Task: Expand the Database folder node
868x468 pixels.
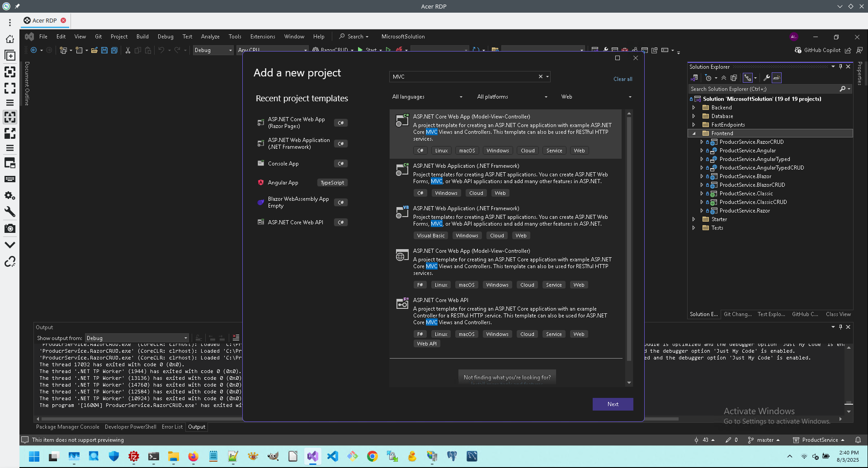Action: tap(694, 116)
